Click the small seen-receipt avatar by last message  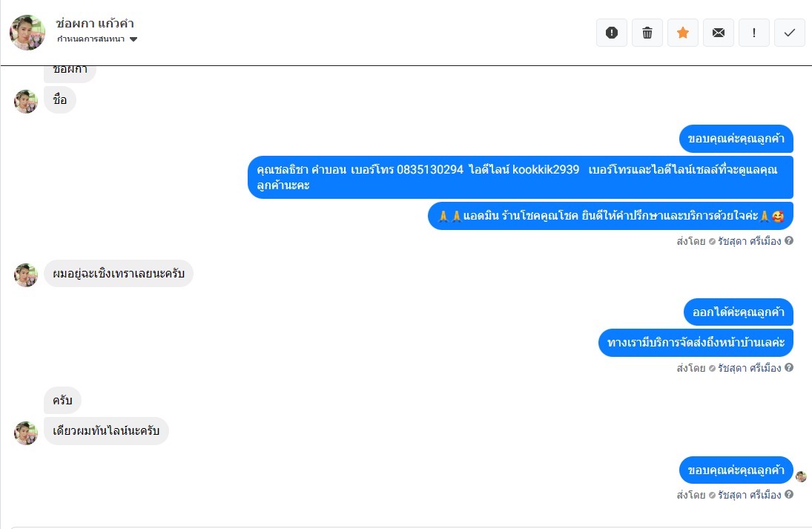point(801,476)
